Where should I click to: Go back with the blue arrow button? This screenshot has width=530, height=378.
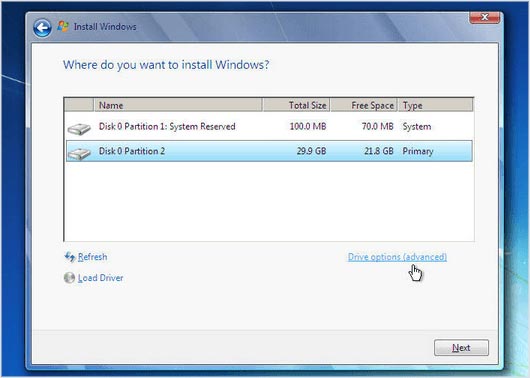[42, 27]
